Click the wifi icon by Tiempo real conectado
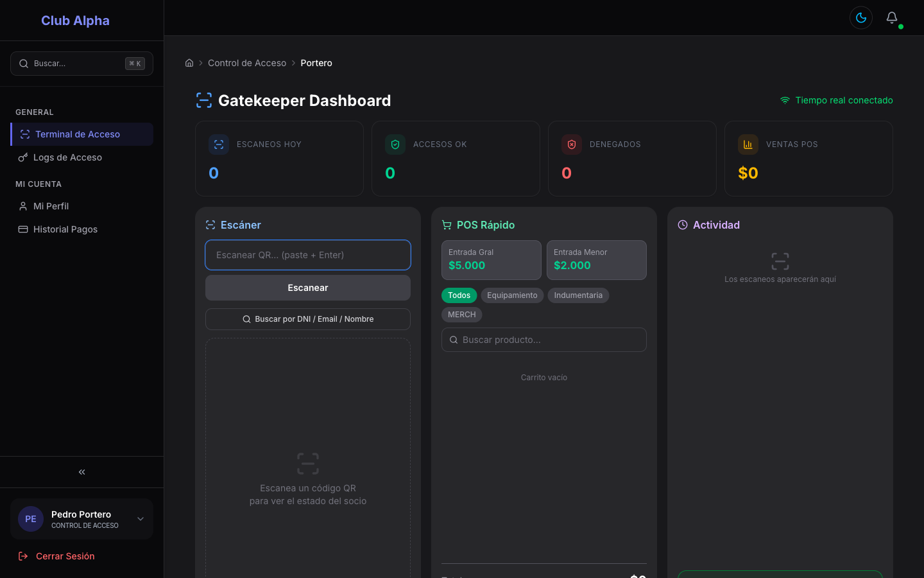Image resolution: width=924 pixels, height=578 pixels. pyautogui.click(x=785, y=100)
